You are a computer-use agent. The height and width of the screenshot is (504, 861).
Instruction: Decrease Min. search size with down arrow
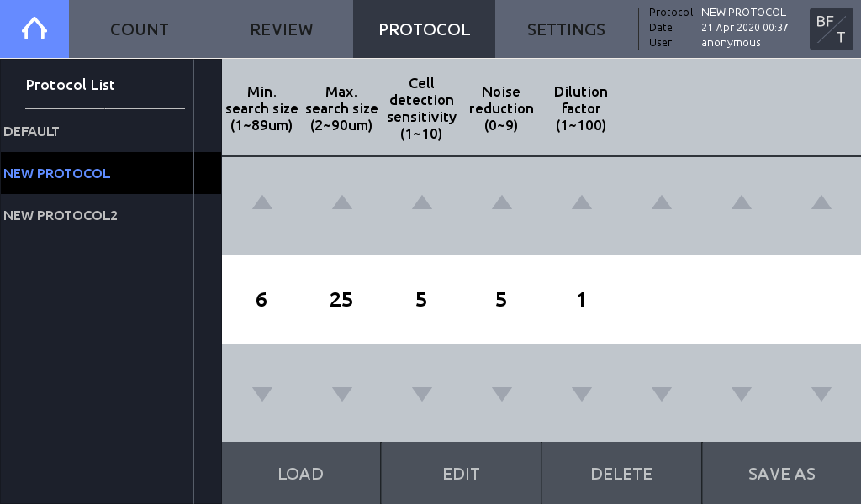click(262, 394)
